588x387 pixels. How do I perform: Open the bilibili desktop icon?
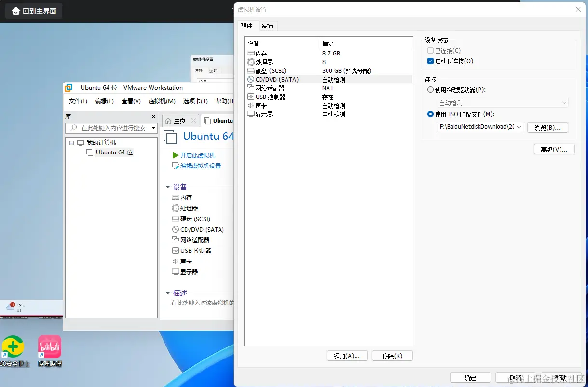pyautogui.click(x=49, y=346)
